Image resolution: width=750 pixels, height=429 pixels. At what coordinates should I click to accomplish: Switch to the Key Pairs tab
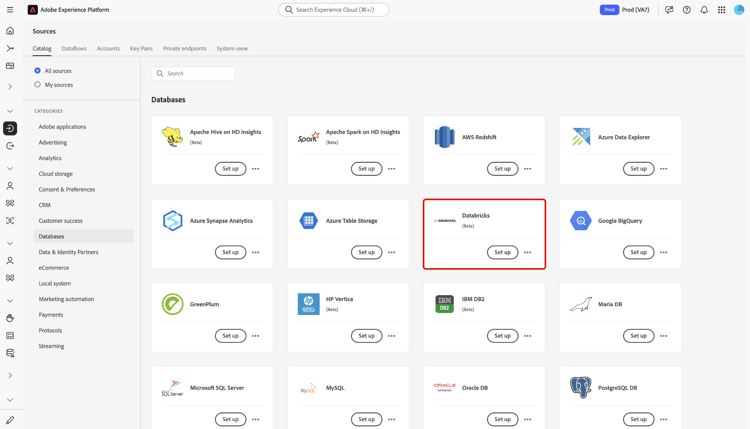pyautogui.click(x=141, y=48)
